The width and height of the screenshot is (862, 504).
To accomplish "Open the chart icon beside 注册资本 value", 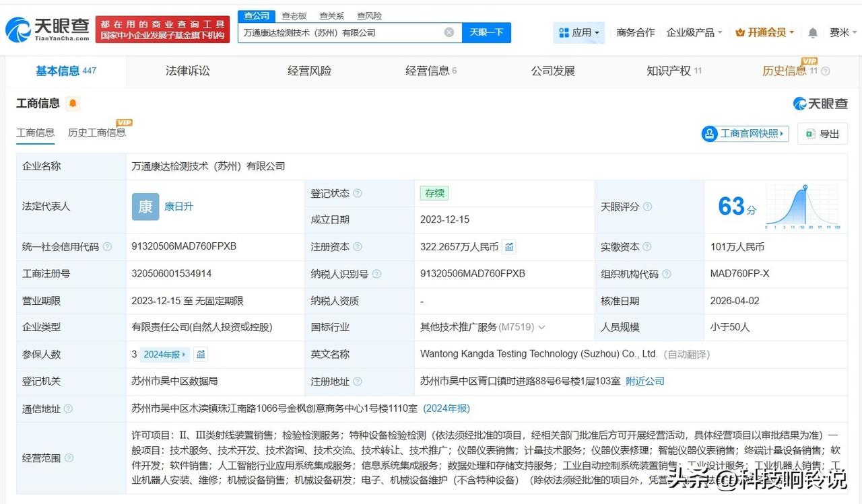I will (x=510, y=247).
